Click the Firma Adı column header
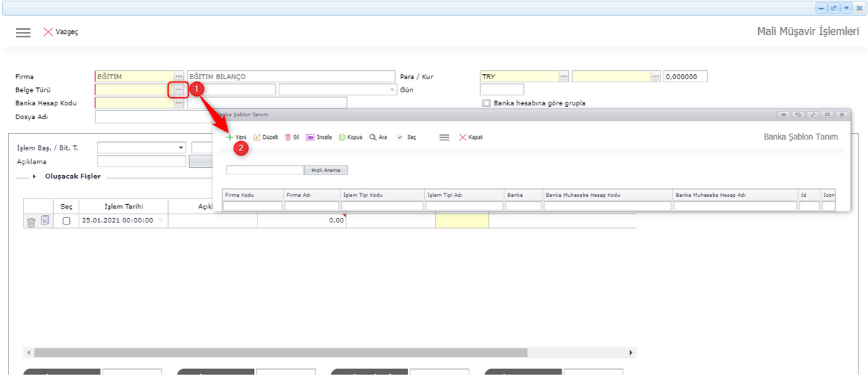 click(x=311, y=195)
